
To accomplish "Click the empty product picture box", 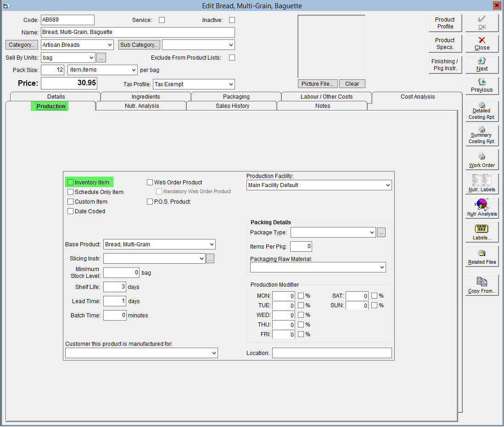I will (x=331, y=46).
